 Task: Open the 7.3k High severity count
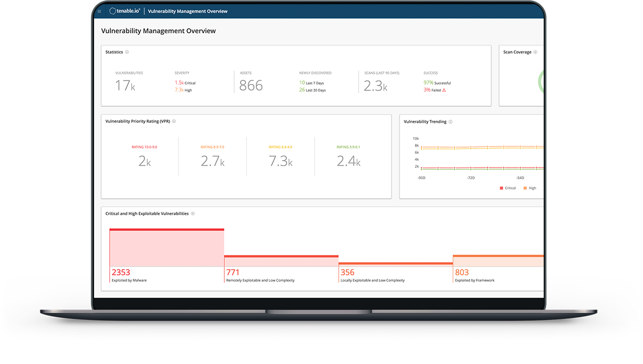(180, 90)
